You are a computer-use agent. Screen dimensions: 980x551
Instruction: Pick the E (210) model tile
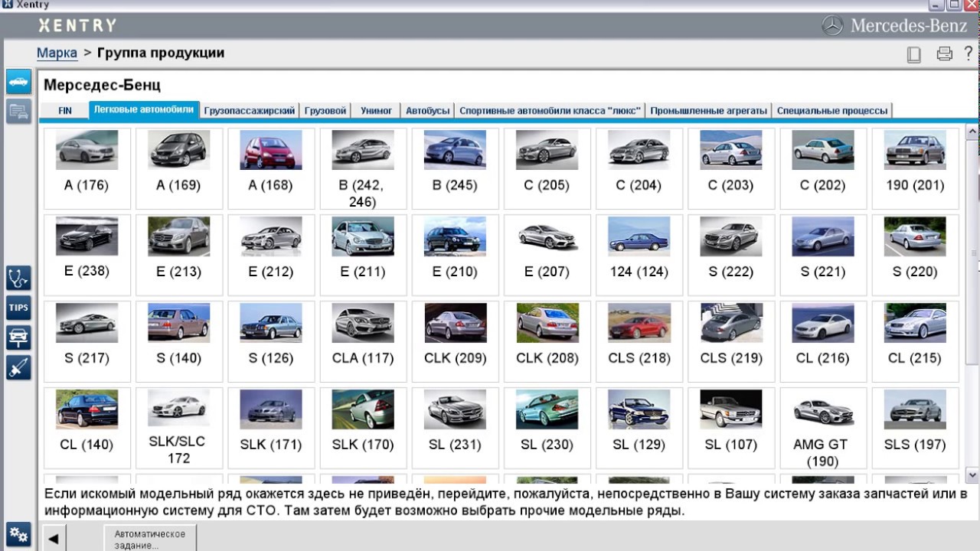pos(456,255)
